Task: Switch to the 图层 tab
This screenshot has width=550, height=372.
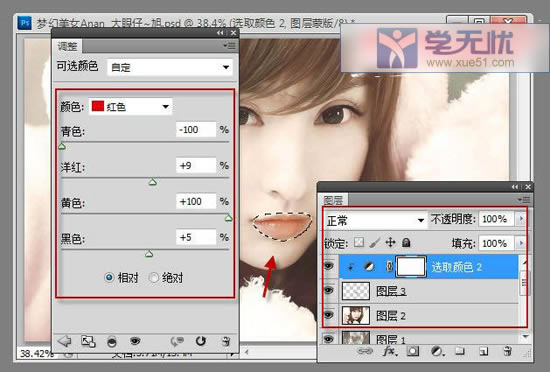Action: coord(333,200)
